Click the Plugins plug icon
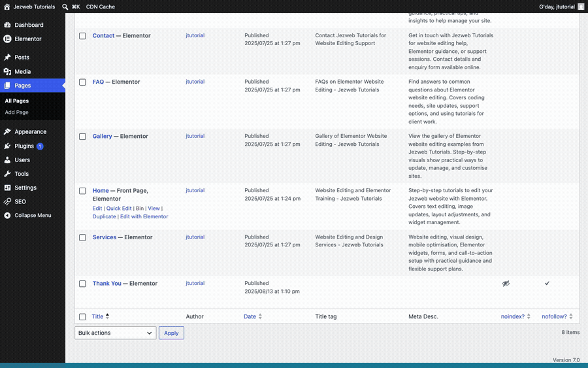The width and height of the screenshot is (588, 368). coord(7,146)
